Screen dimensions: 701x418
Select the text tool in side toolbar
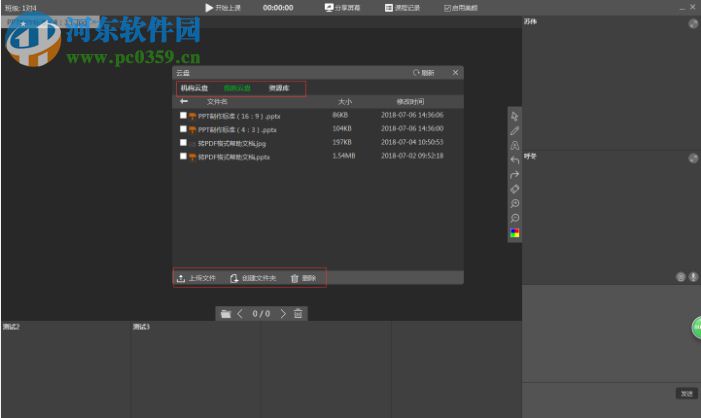(x=515, y=146)
